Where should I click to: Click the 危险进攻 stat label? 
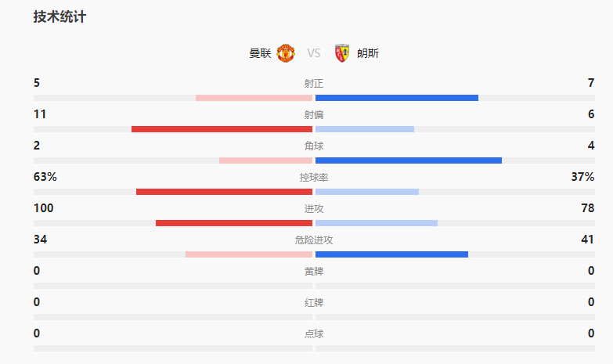click(x=314, y=240)
